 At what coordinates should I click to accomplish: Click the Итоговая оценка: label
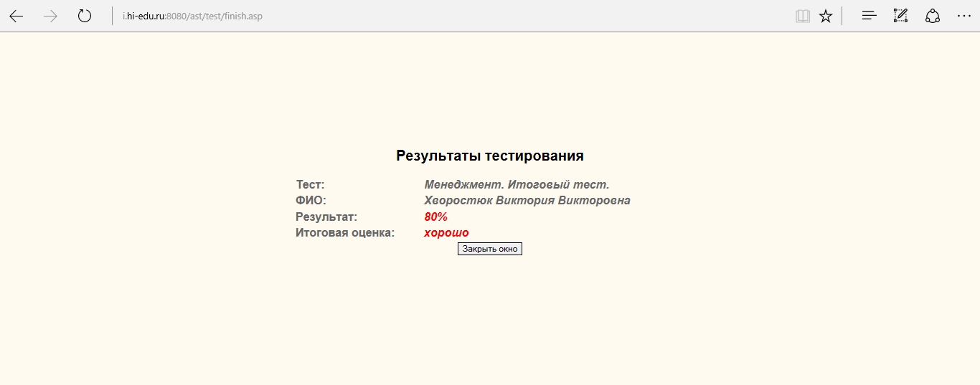tap(345, 233)
